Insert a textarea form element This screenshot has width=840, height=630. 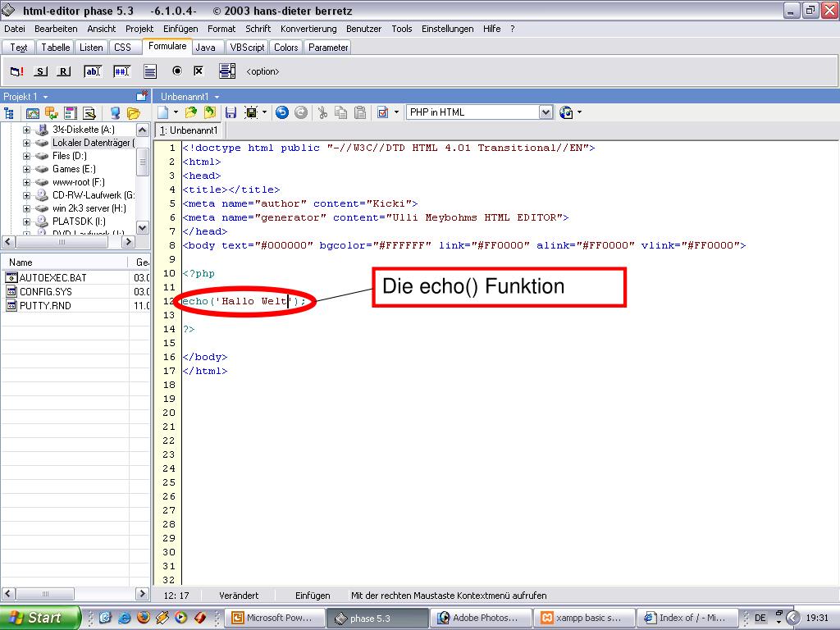coord(150,71)
